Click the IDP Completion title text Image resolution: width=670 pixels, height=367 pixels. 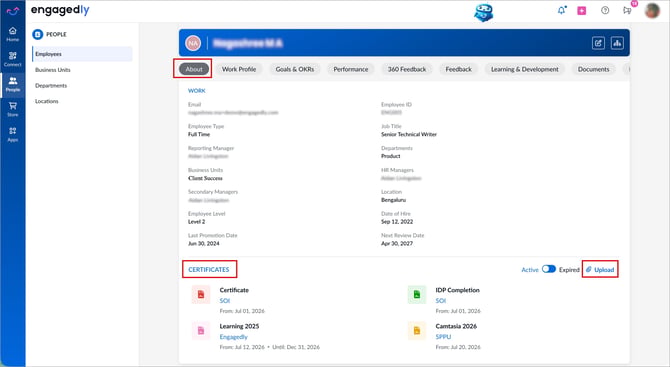click(x=457, y=290)
